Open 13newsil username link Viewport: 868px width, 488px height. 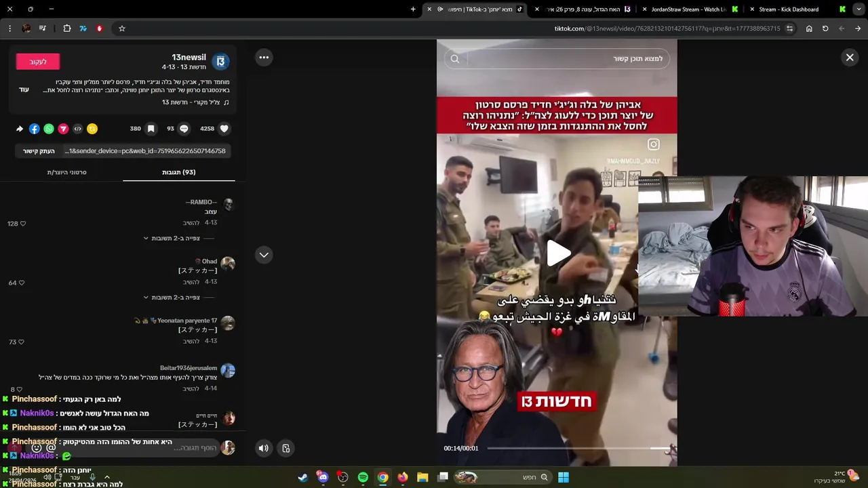[x=189, y=58]
